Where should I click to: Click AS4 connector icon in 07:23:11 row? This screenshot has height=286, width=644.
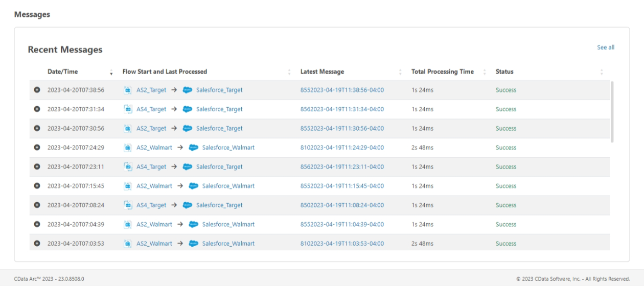coord(128,167)
